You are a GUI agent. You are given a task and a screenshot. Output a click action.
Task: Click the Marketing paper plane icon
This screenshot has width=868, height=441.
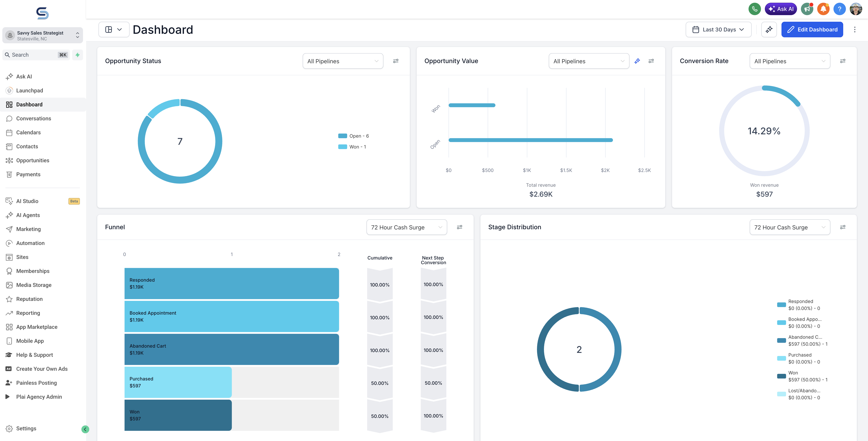click(x=9, y=229)
